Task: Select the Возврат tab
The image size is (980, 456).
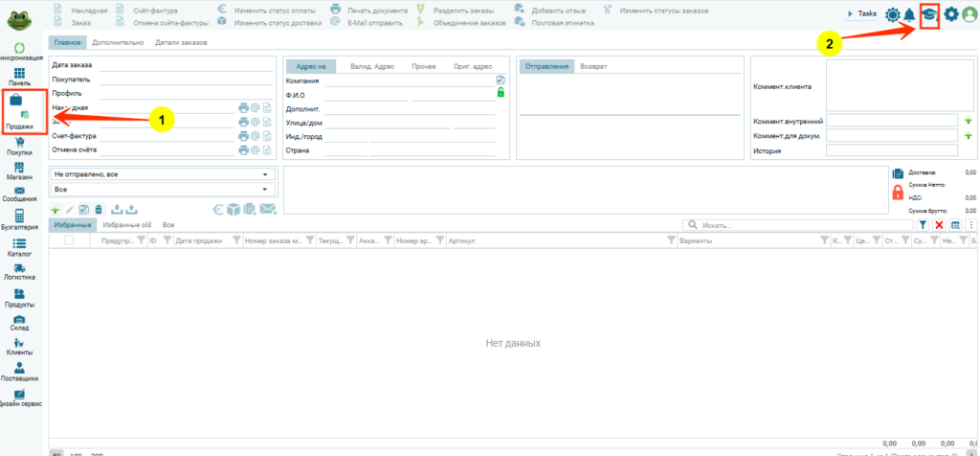Action: pos(593,66)
